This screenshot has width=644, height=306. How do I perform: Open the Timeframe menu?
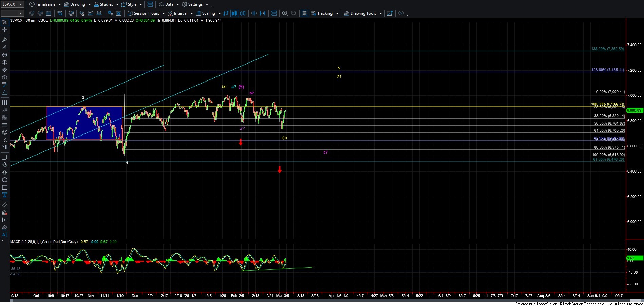click(45, 4)
